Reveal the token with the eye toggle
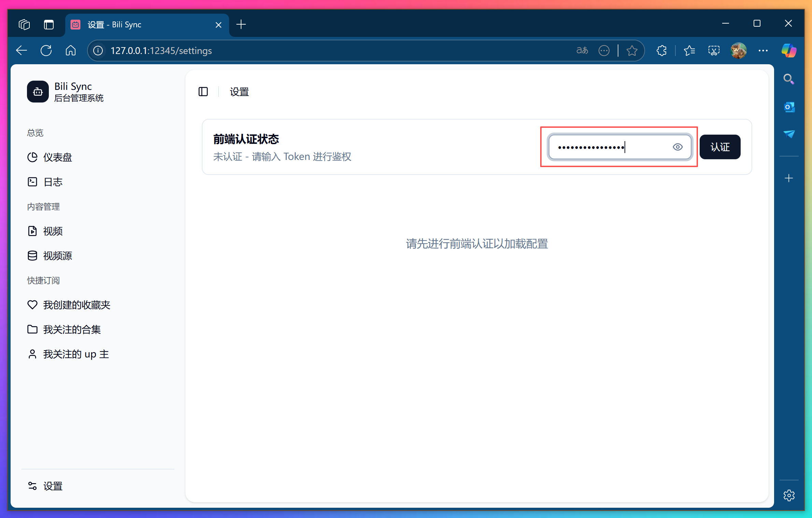 [678, 147]
